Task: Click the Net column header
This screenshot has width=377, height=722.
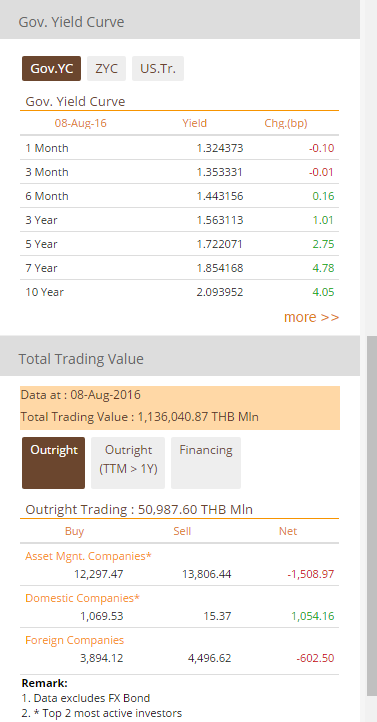Action: (x=288, y=531)
